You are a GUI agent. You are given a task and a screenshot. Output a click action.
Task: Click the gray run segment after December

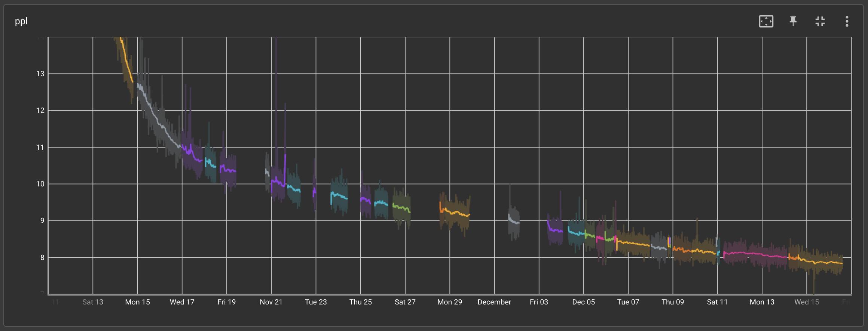coord(514,221)
